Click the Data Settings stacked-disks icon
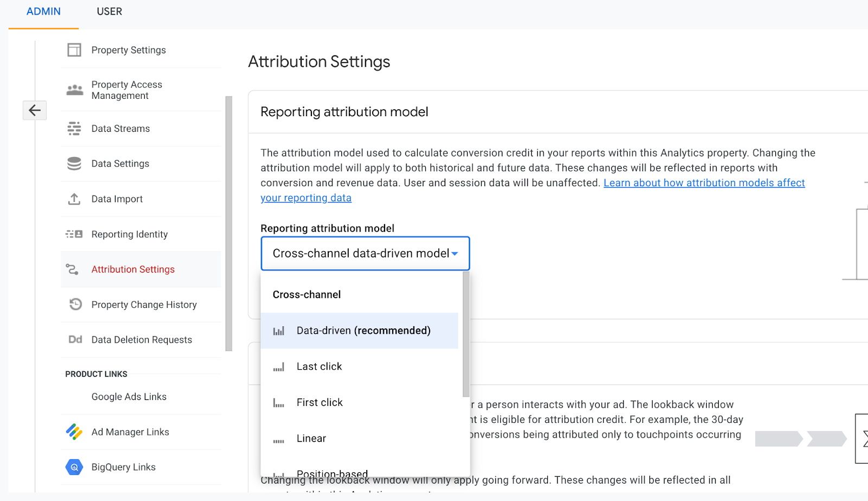 pyautogui.click(x=74, y=163)
